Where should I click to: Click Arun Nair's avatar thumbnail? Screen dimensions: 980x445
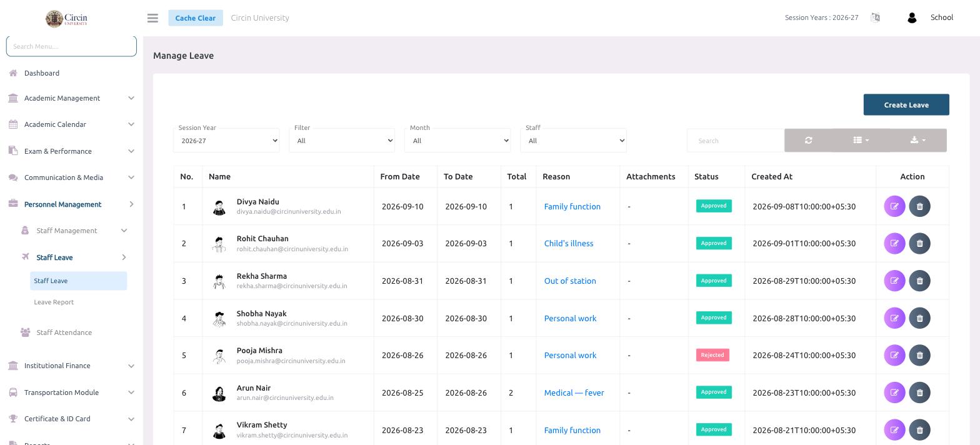click(219, 393)
